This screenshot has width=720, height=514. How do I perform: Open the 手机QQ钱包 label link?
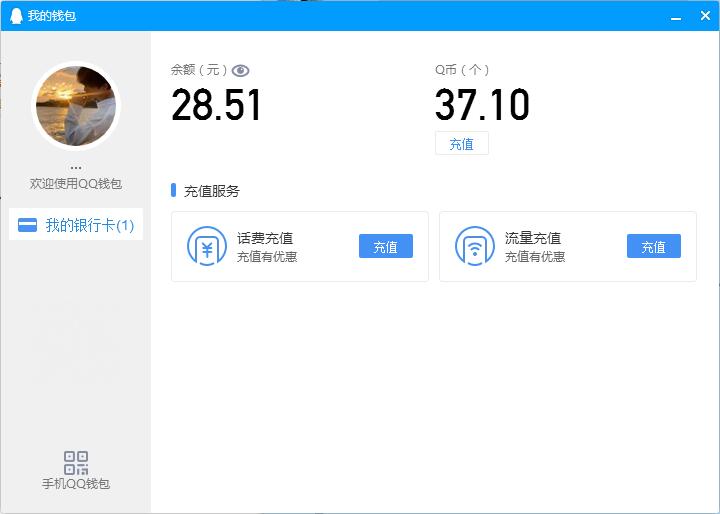pyautogui.click(x=76, y=484)
